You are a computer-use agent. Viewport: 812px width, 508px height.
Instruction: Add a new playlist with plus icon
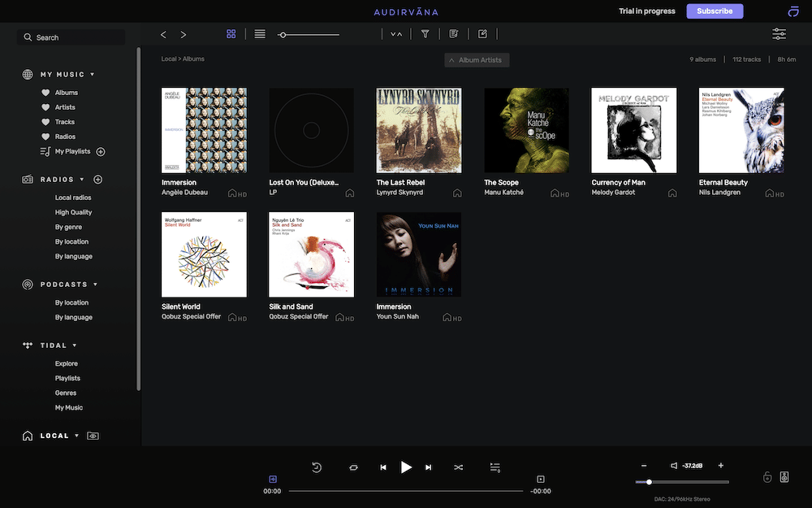coord(101,152)
